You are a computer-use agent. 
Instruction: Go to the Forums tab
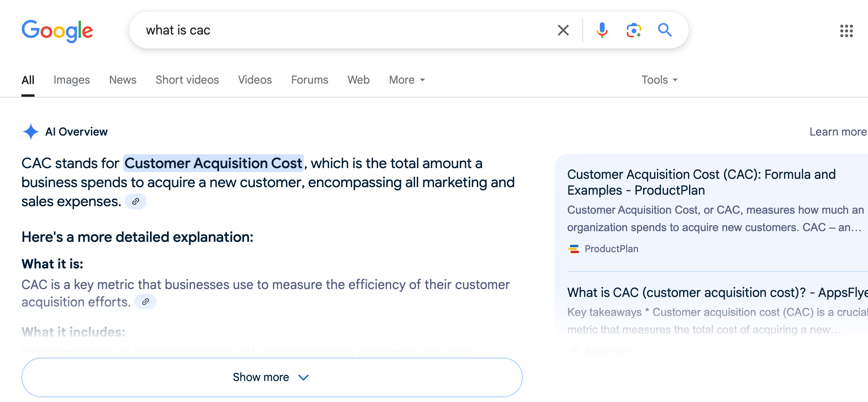point(309,80)
